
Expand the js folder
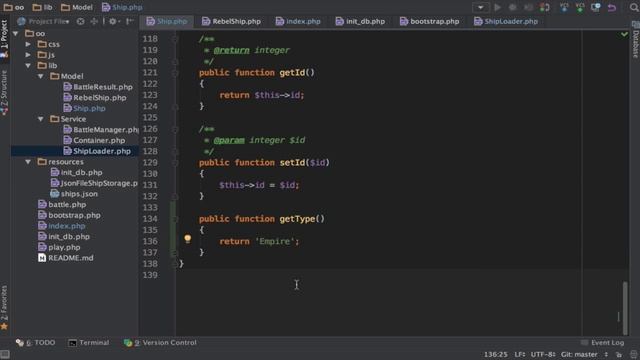(x=28, y=55)
